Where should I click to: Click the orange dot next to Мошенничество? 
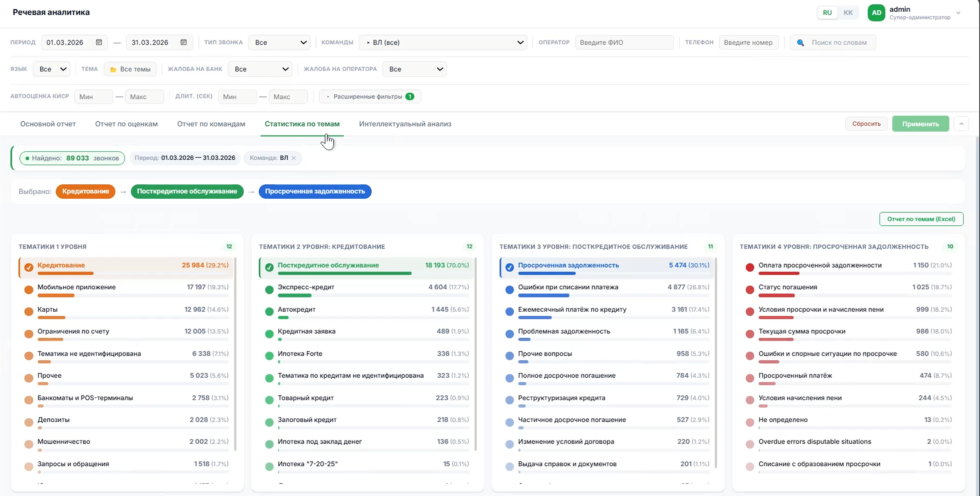(x=29, y=444)
